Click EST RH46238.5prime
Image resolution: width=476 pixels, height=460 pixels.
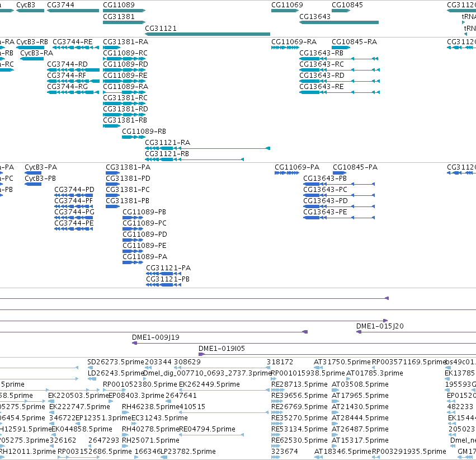150,407
